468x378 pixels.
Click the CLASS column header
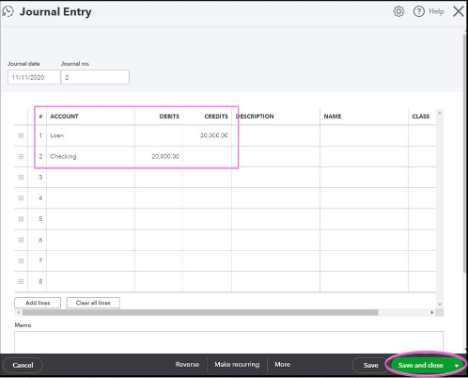pyautogui.click(x=421, y=116)
